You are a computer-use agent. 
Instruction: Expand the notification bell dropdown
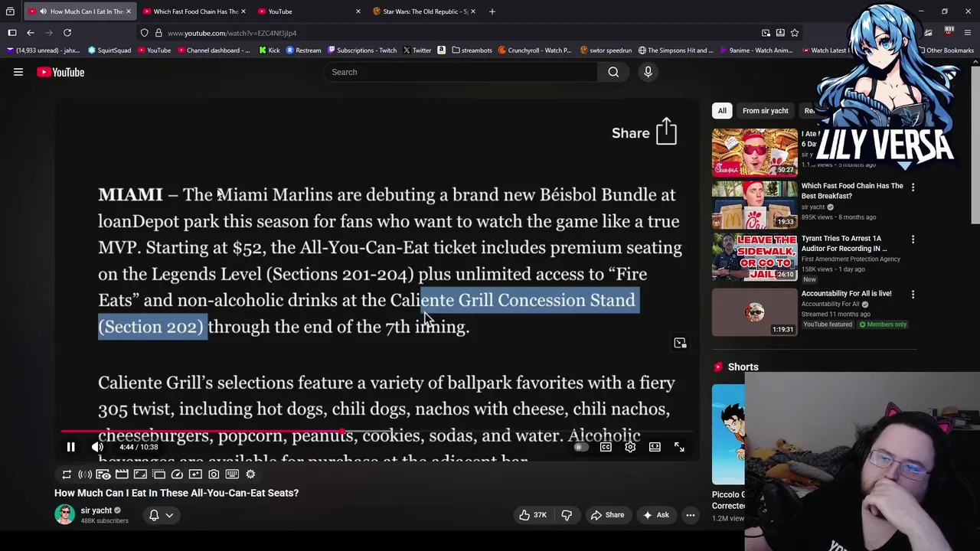click(x=161, y=515)
